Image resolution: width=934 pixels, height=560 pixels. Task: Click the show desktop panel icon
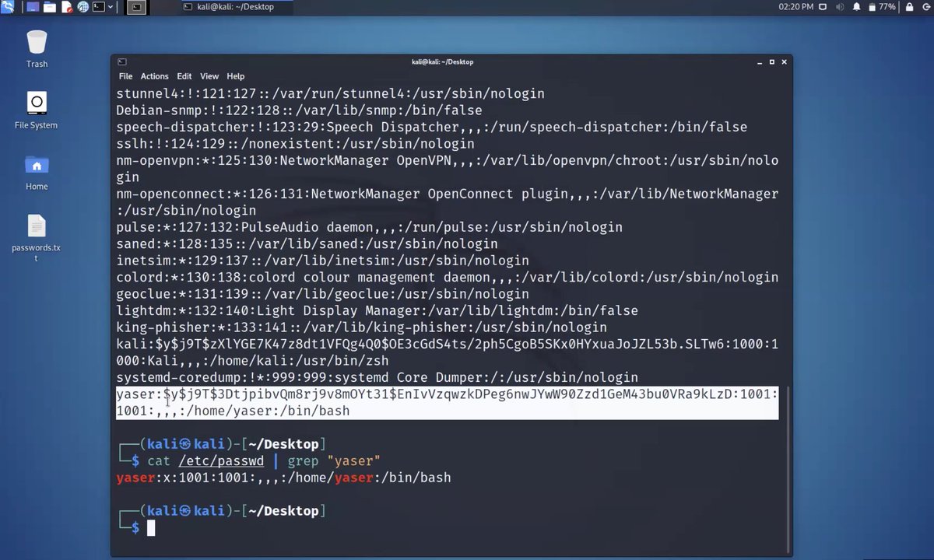[x=33, y=7]
